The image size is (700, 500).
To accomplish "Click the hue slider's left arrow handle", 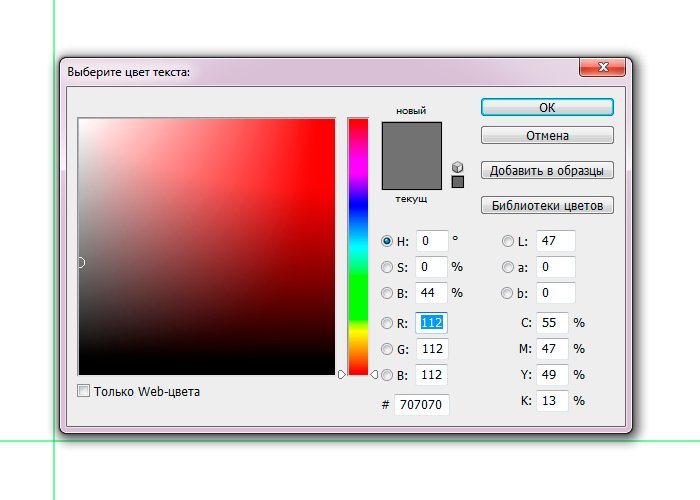I will [x=342, y=375].
